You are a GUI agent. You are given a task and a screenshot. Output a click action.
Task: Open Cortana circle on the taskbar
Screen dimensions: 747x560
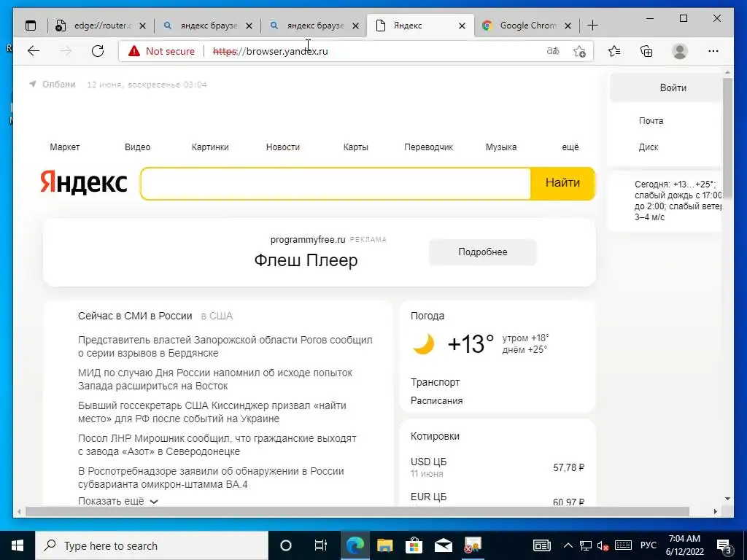tap(286, 545)
